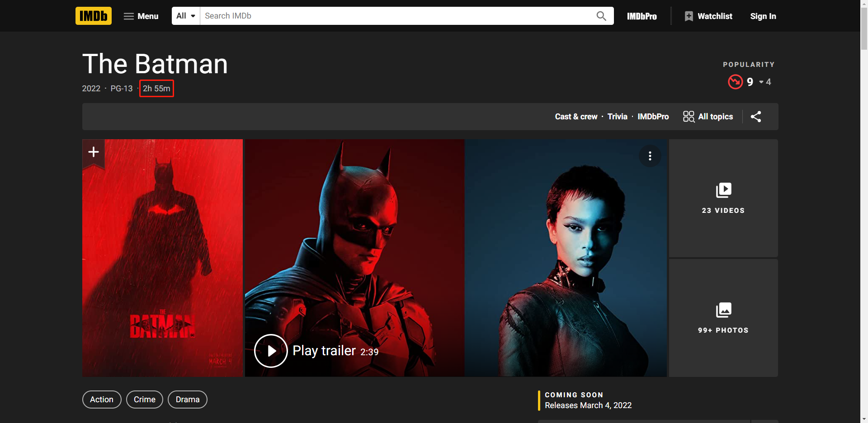This screenshot has width=868, height=423.
Task: Open the All search category dropdown
Action: coord(186,16)
